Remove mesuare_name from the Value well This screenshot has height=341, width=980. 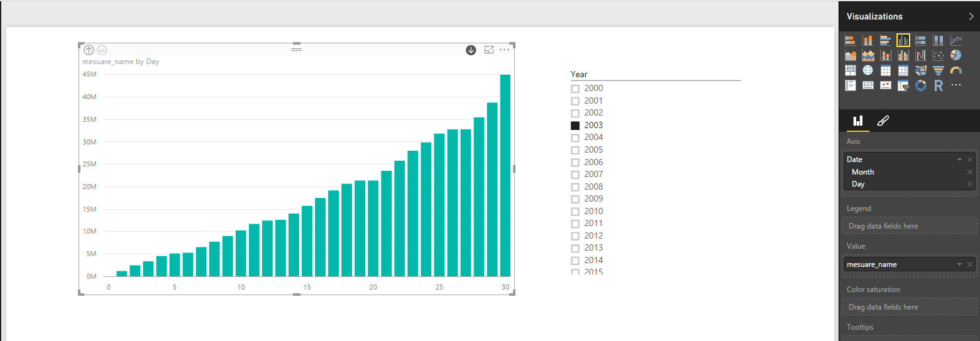(x=970, y=264)
